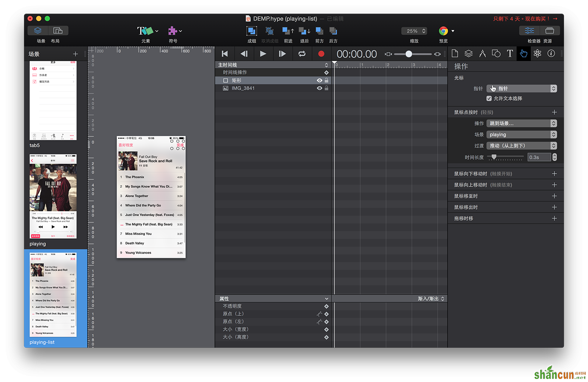Image resolution: width=588 pixels, height=382 pixels.
Task: Open the Document inspector tab
Action: (x=455, y=54)
